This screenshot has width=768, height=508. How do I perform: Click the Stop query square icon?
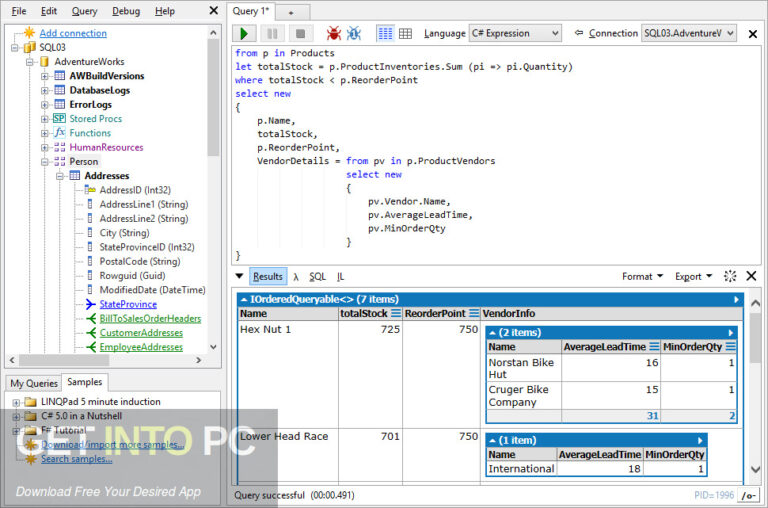click(300, 33)
